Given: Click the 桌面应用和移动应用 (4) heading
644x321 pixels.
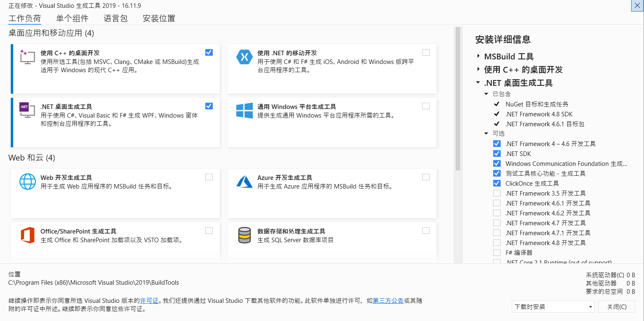Looking at the screenshot, I should (51, 33).
